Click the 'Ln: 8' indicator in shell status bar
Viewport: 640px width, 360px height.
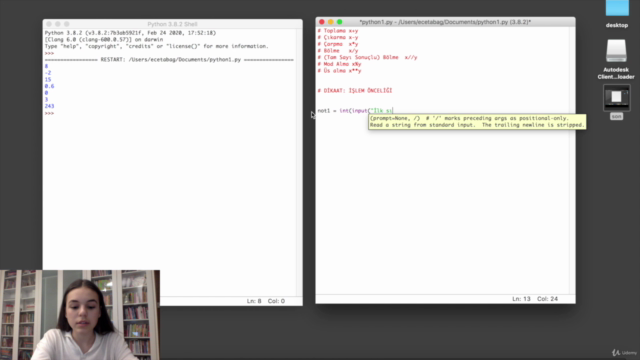tap(254, 301)
